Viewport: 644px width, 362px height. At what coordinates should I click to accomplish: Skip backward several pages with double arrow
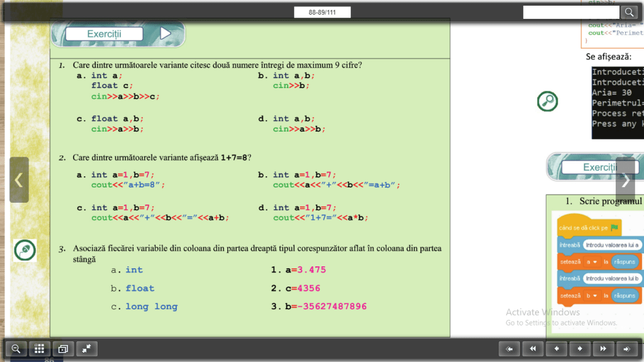[533, 348]
